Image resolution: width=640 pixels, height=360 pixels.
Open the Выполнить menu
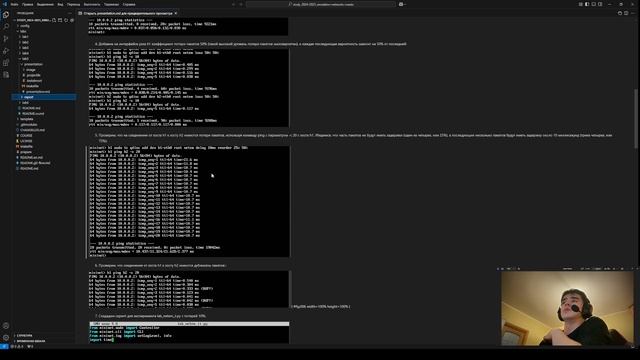(x=92, y=4)
